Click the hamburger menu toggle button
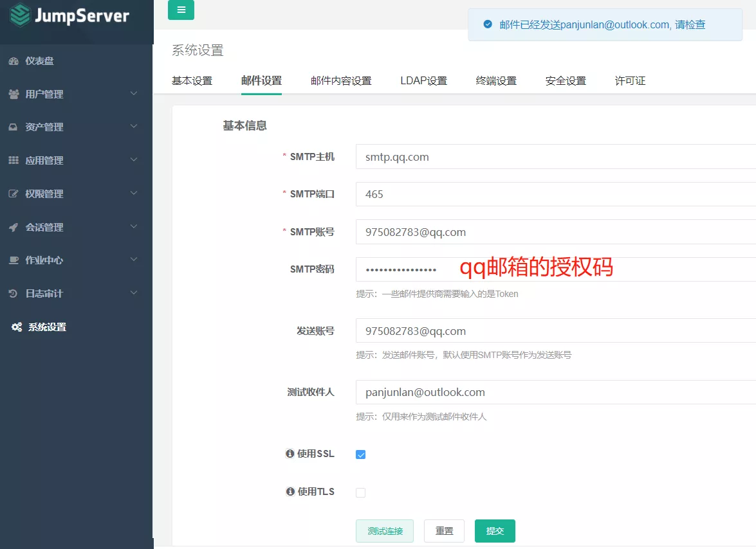 181,10
